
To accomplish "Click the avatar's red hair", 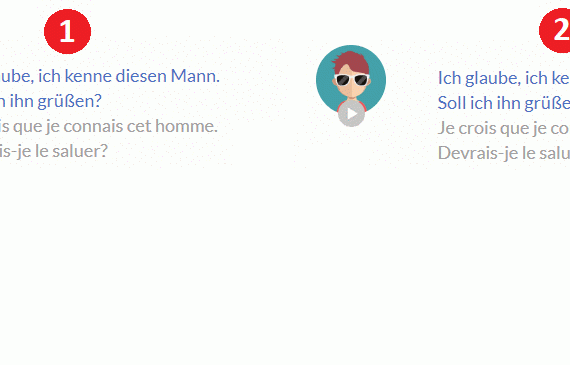I will (x=350, y=62).
